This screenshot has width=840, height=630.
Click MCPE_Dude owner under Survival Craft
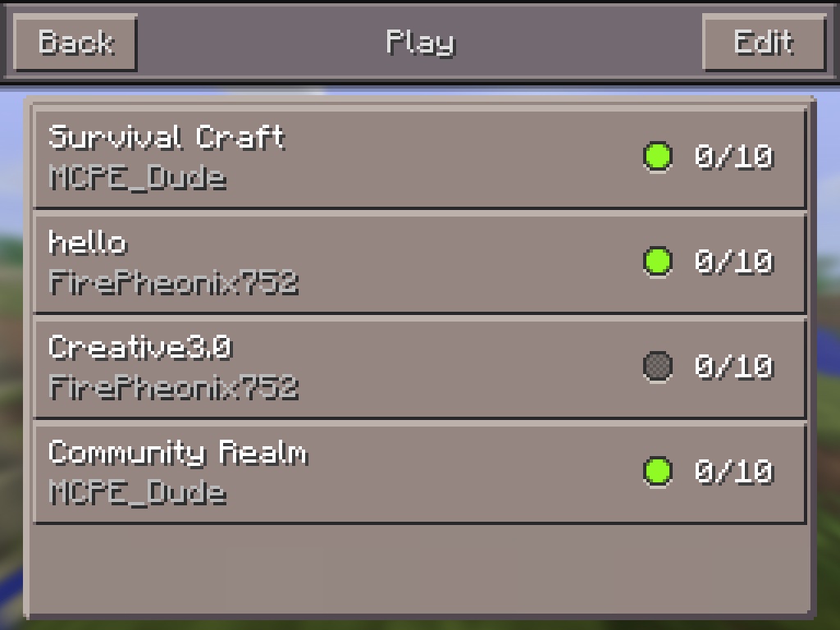(137, 178)
